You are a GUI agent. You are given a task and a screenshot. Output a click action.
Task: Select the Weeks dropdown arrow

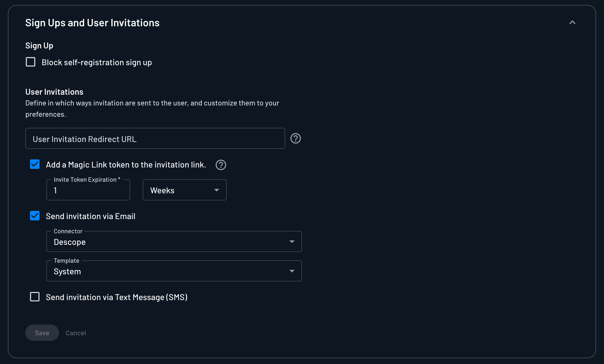click(x=216, y=190)
